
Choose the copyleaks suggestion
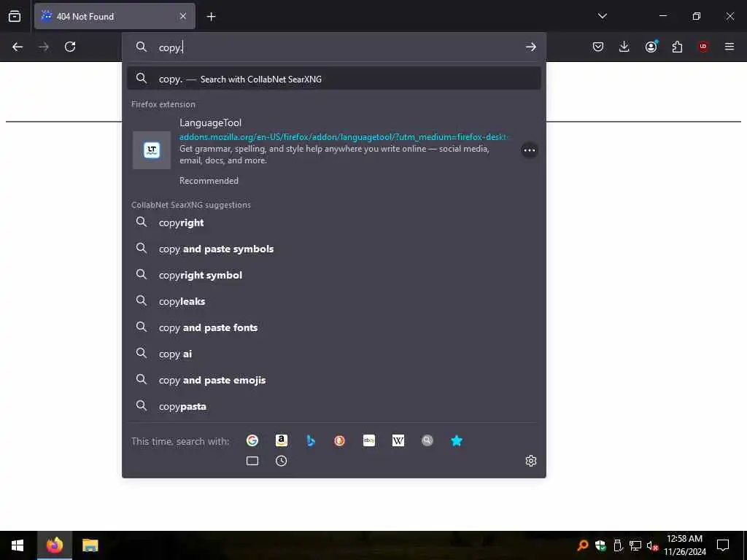(x=333, y=301)
